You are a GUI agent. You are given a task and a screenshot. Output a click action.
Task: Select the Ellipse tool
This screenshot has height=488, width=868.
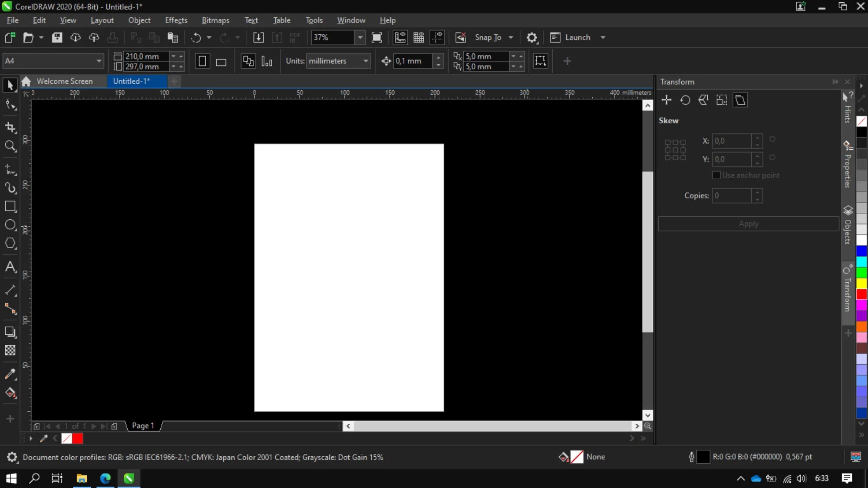point(10,225)
